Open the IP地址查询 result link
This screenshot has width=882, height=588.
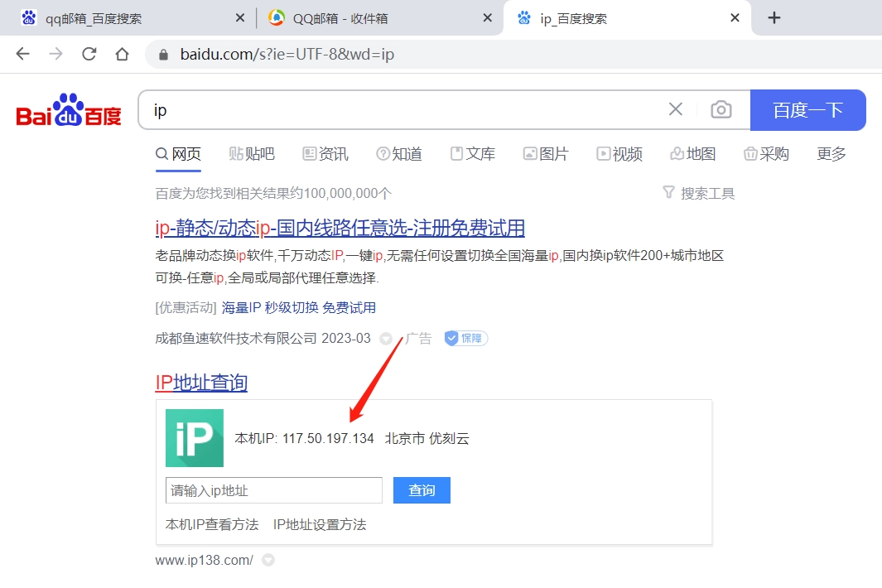pos(201,383)
